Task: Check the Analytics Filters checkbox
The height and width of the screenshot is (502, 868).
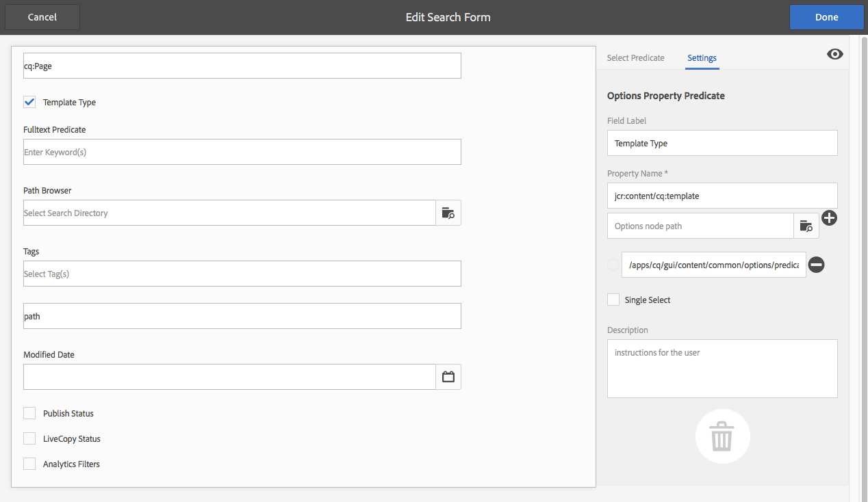Action: pos(29,464)
